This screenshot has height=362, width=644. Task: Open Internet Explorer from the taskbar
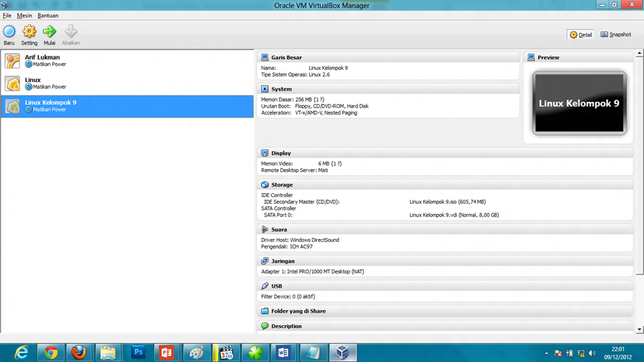pyautogui.click(x=22, y=353)
